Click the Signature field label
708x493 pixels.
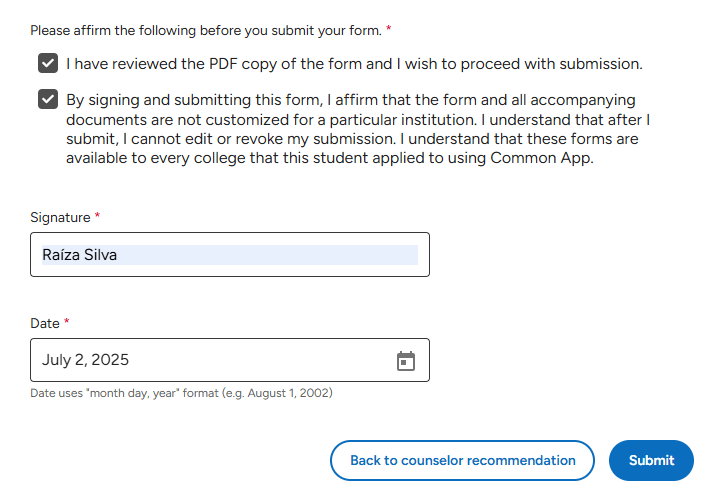point(60,217)
